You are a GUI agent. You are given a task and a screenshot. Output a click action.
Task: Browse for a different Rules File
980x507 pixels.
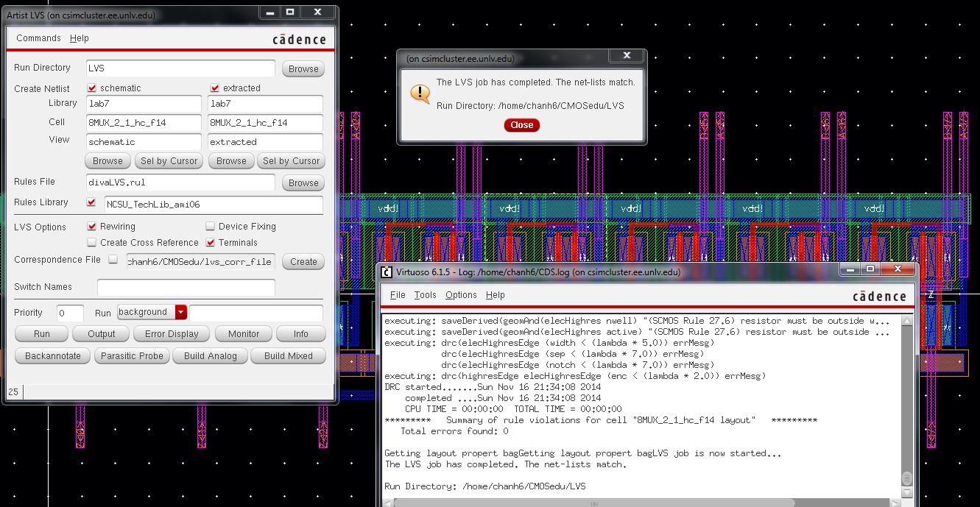303,182
